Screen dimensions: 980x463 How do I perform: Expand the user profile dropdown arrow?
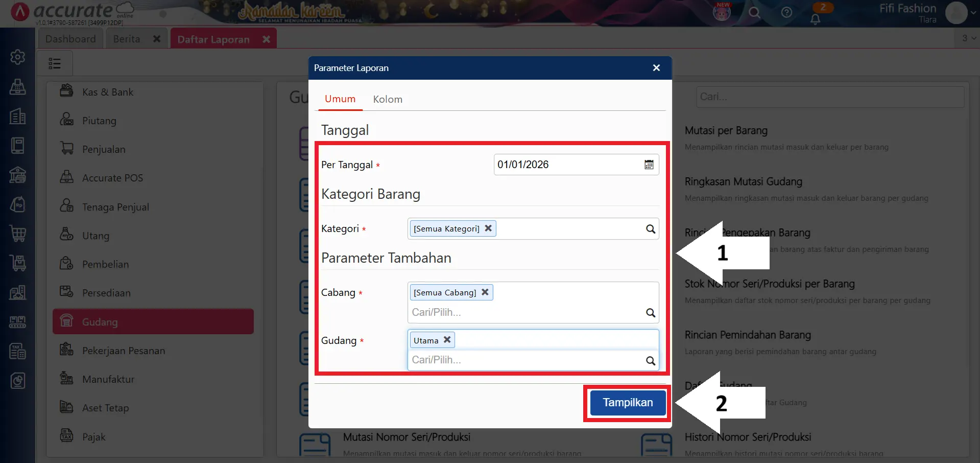pos(973,13)
